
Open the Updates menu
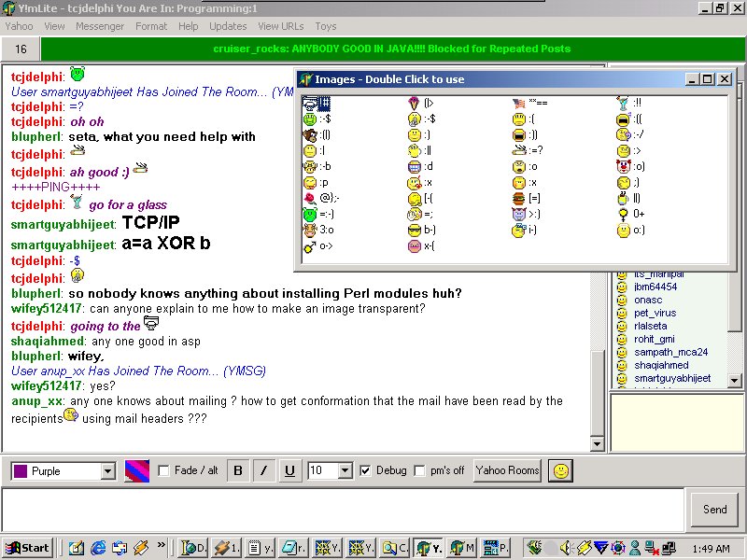point(228,26)
